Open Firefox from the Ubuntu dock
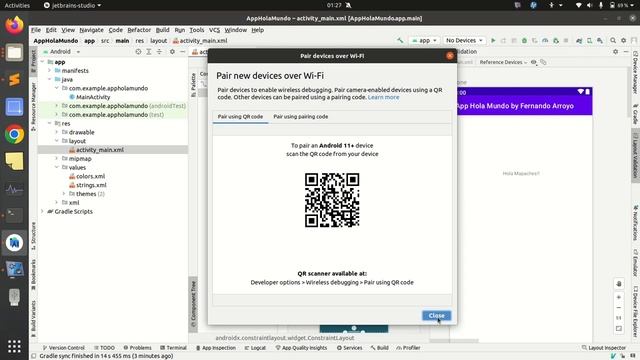The image size is (640, 360). [14, 25]
